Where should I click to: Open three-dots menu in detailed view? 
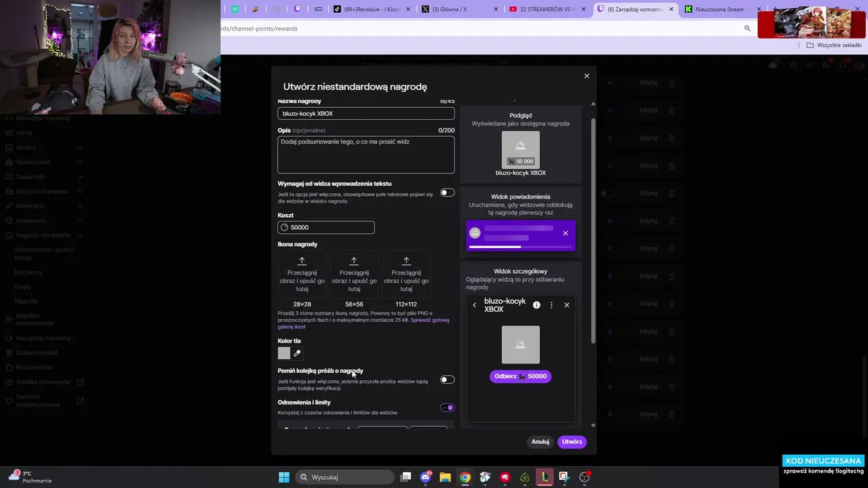pos(551,305)
